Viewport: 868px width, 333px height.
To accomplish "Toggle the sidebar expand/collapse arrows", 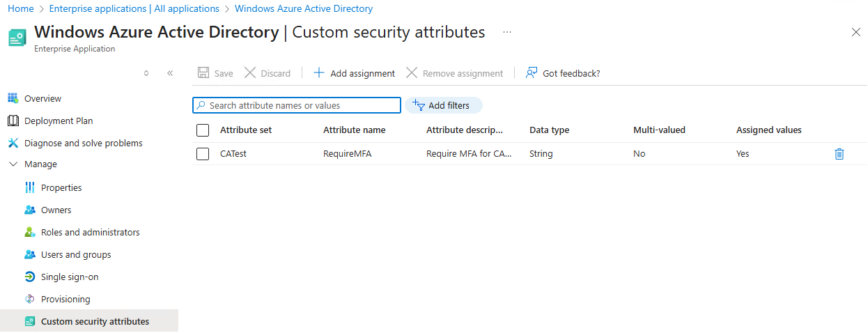I will point(146,73).
